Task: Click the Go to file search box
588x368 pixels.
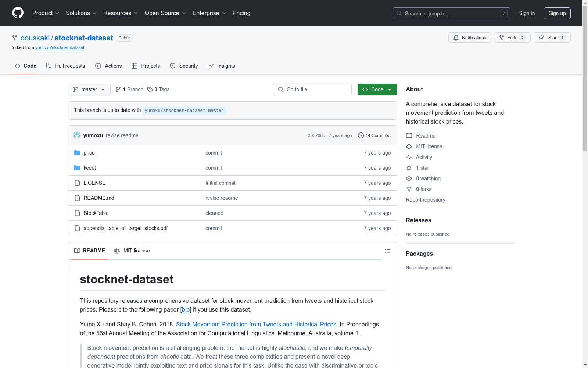Action: pos(312,89)
